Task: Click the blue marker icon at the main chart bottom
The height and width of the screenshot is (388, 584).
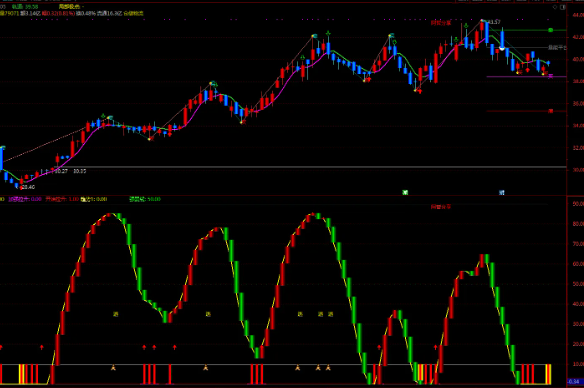Action: [x=502, y=193]
